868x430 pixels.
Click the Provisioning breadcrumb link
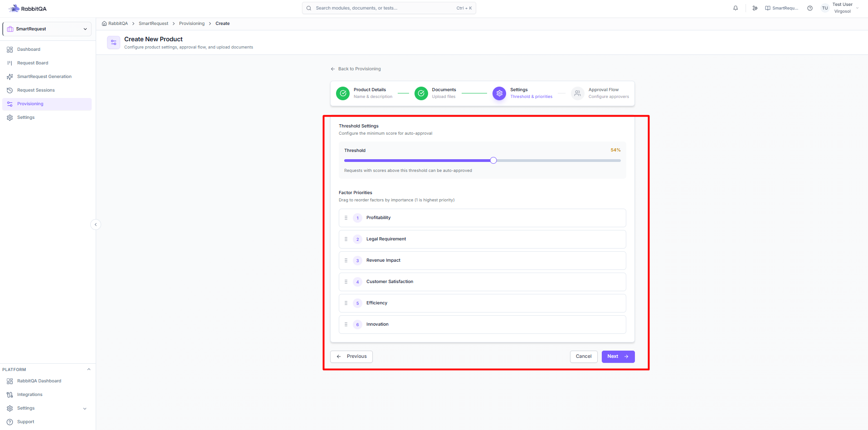pos(192,24)
